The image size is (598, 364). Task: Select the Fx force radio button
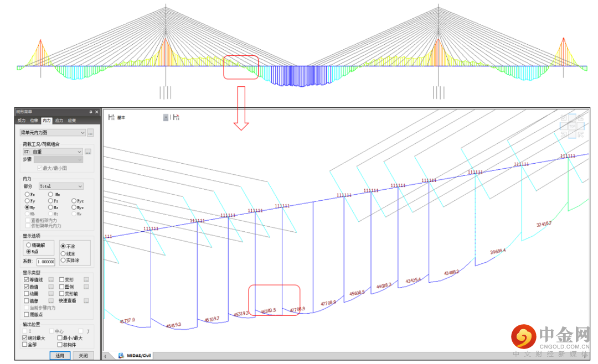[27, 194]
